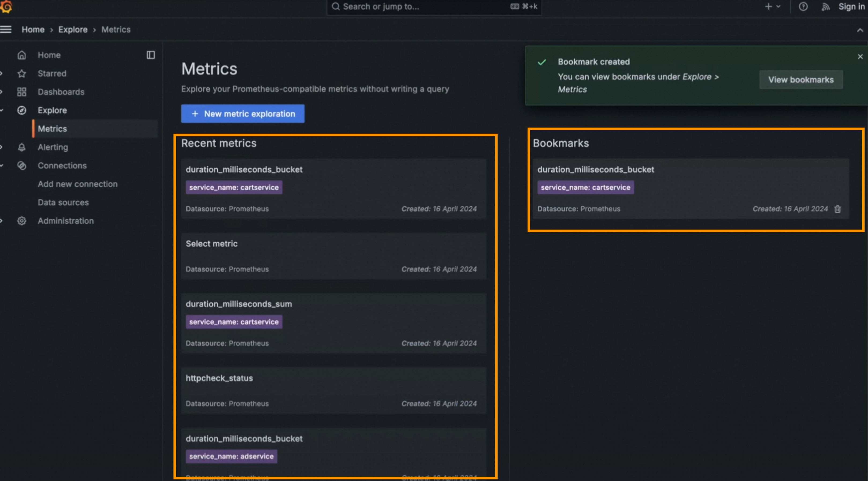Screen dimensions: 868x481
Task: Collapse the Connections section
Action: click(2, 166)
